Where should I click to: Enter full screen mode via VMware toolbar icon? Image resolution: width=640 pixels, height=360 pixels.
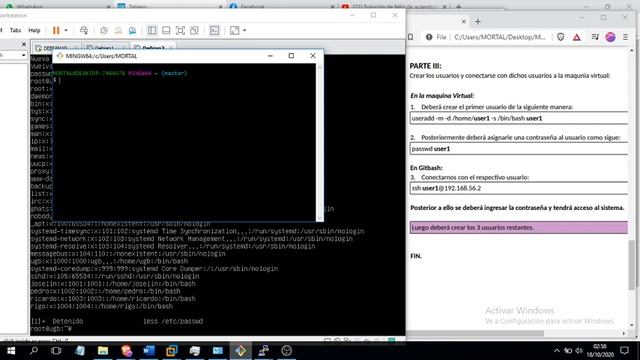[x=180, y=30]
